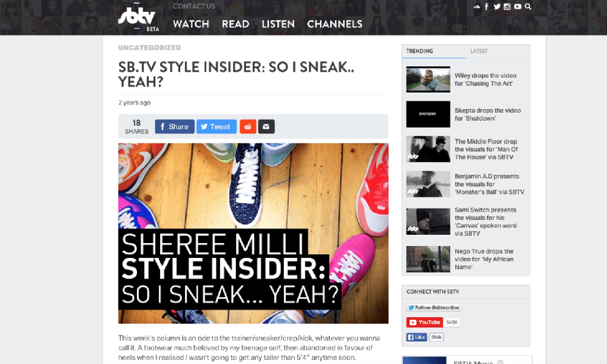This screenshot has height=364, width=607.
Task: Open the Twitter icon in header
Action: click(497, 7)
